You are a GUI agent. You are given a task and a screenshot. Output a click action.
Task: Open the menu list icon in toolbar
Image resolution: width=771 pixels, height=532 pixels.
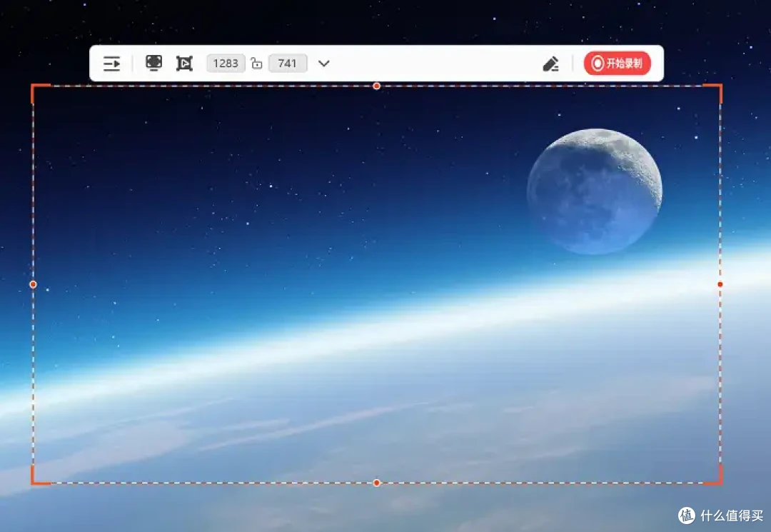coord(111,64)
